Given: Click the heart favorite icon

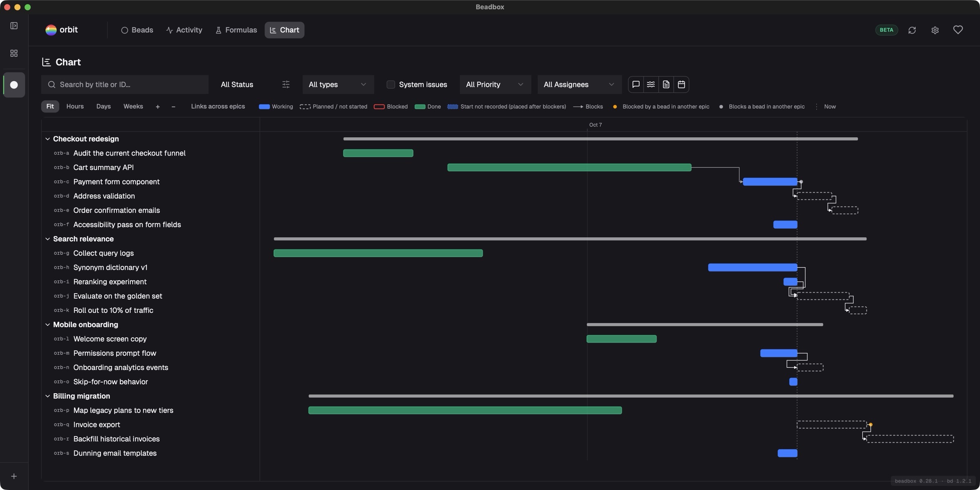Looking at the screenshot, I should pyautogui.click(x=958, y=30).
